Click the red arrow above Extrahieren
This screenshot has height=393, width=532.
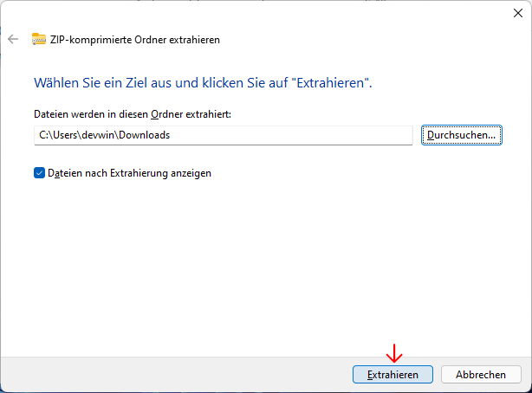[x=394, y=353]
